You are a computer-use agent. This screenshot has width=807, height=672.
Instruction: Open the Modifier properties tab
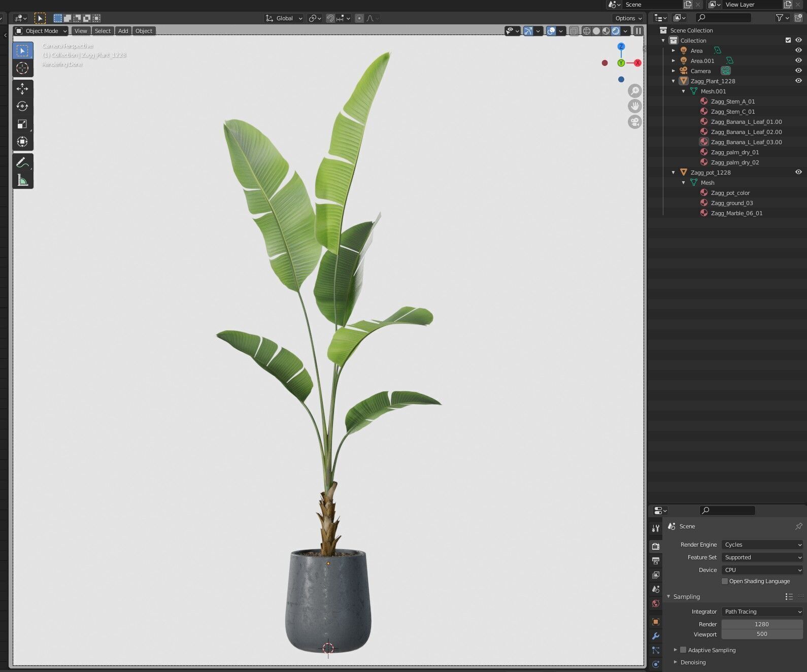[656, 636]
